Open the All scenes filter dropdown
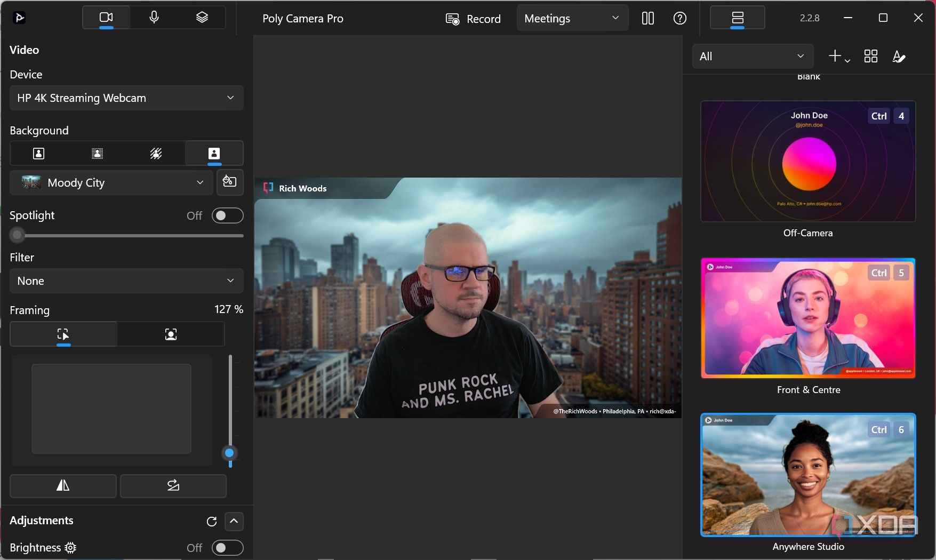This screenshot has height=560, width=936. 753,56
